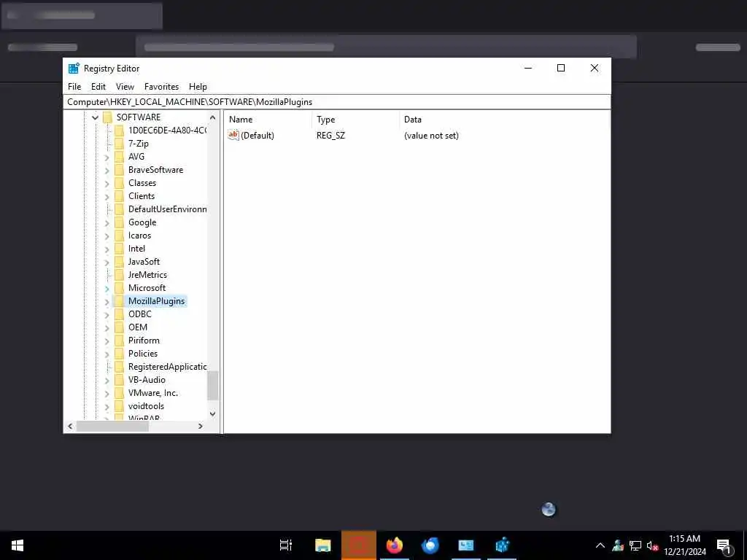Open Firefox from the taskbar
Screen dimensions: 747x560
click(395, 545)
